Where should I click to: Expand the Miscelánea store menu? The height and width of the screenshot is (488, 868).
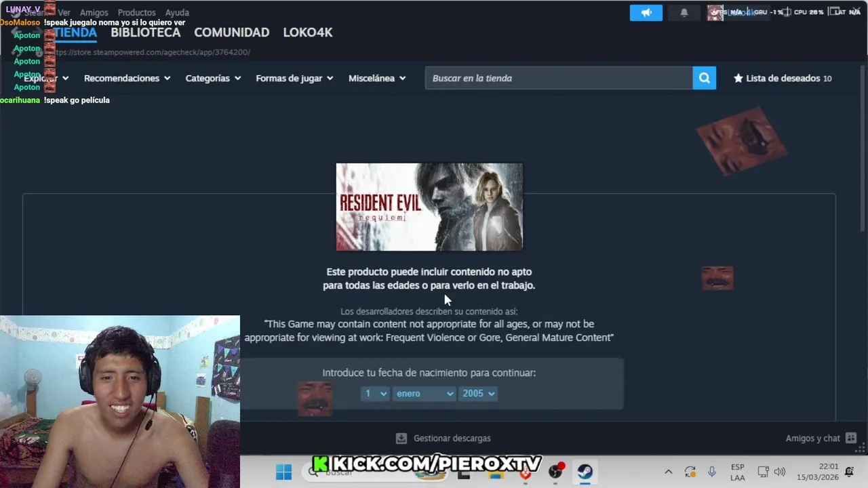click(x=377, y=78)
